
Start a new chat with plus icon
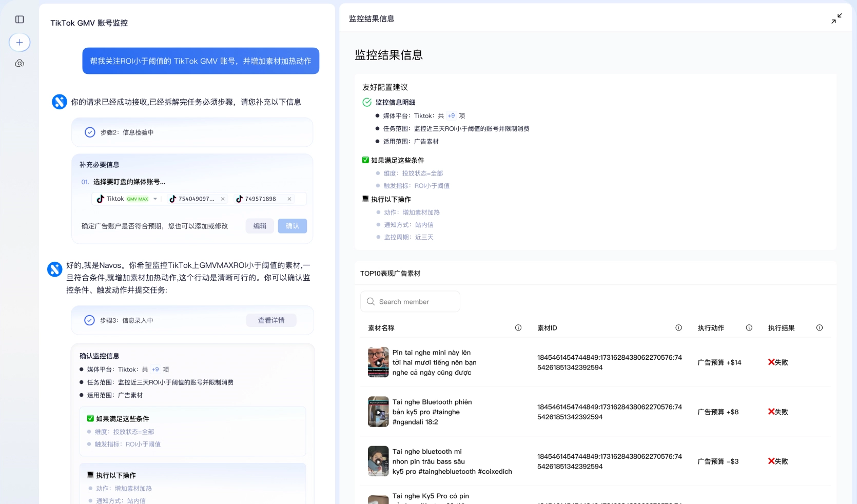(x=20, y=42)
